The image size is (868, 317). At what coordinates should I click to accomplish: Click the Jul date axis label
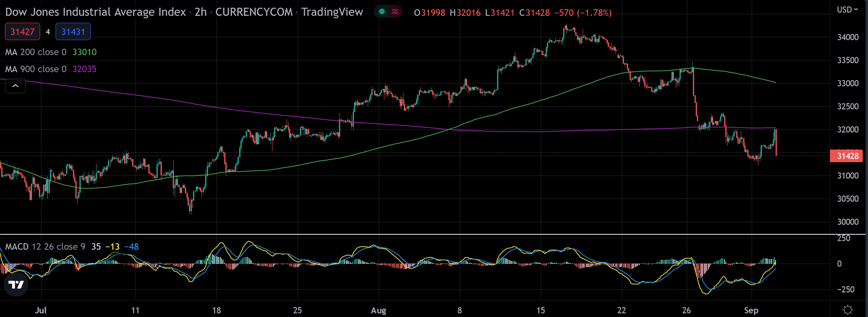(41, 310)
